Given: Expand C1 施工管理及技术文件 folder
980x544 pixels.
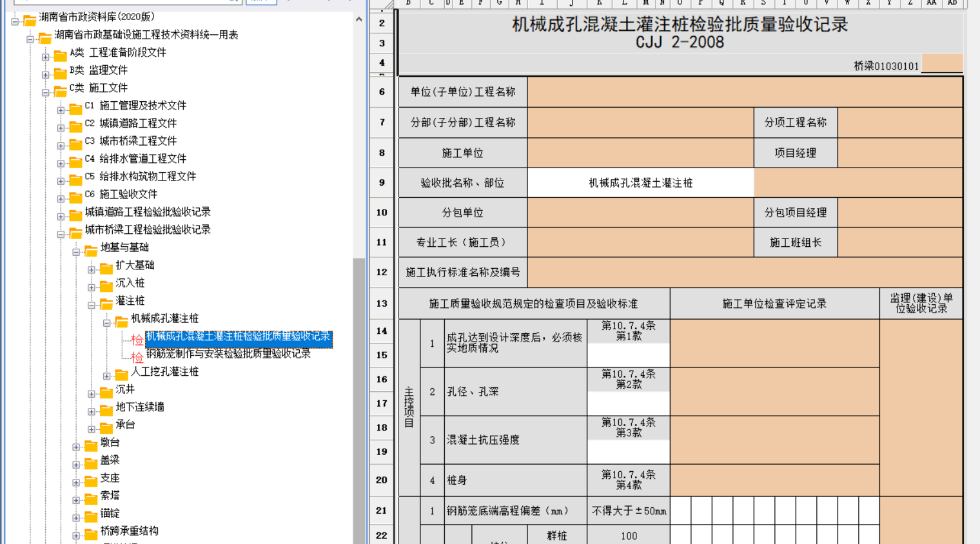Looking at the screenshot, I should [61, 110].
